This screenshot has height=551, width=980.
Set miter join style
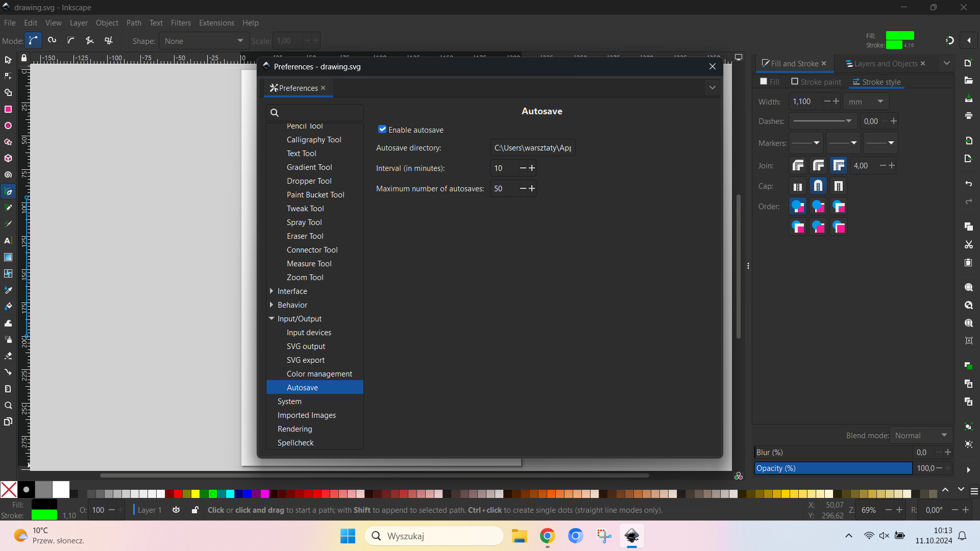pyautogui.click(x=839, y=166)
